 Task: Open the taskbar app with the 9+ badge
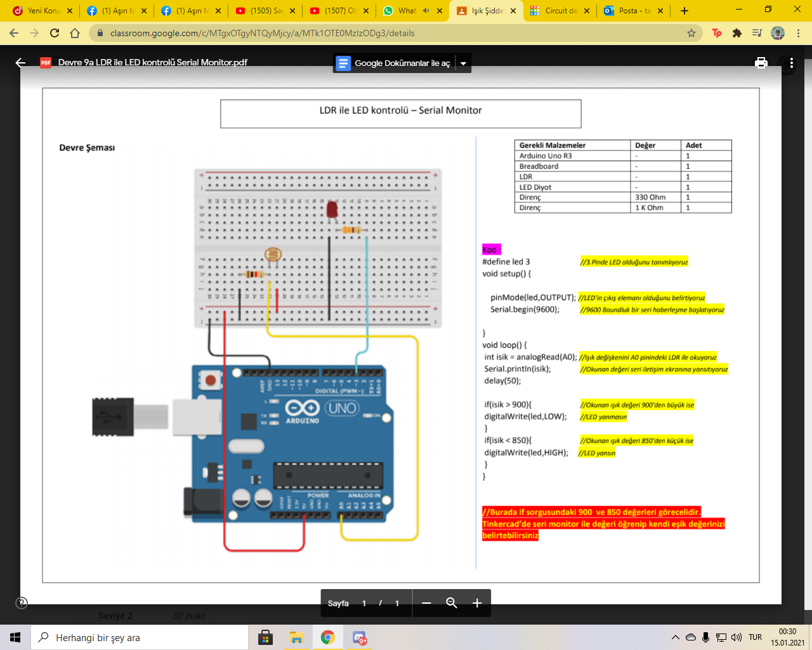tap(360, 637)
